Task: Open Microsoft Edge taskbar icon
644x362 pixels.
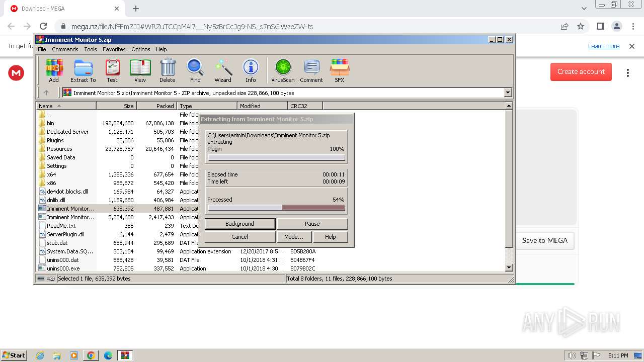Action: pos(108,355)
